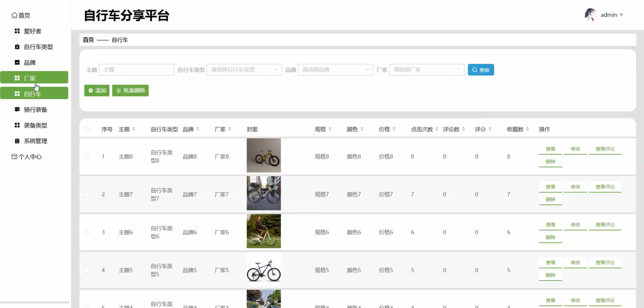Click the grid icon next to 爱好者
This screenshot has width=644, height=308.
click(17, 31)
